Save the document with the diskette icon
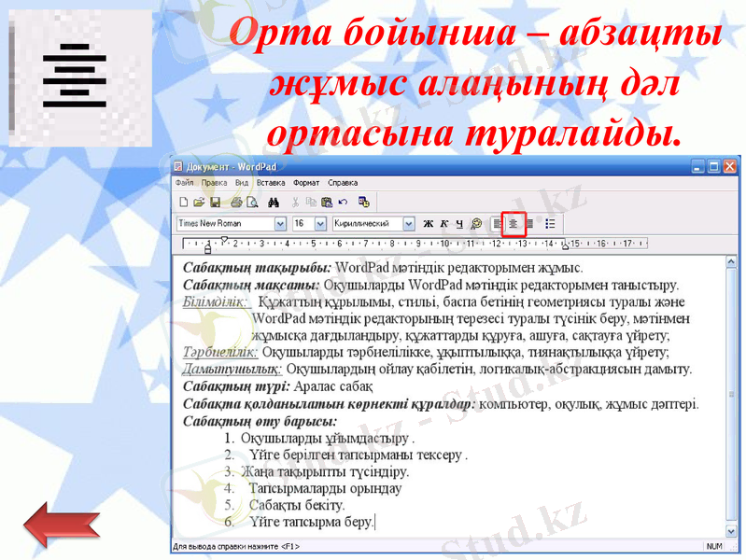This screenshot has height=560, width=746. (215, 203)
